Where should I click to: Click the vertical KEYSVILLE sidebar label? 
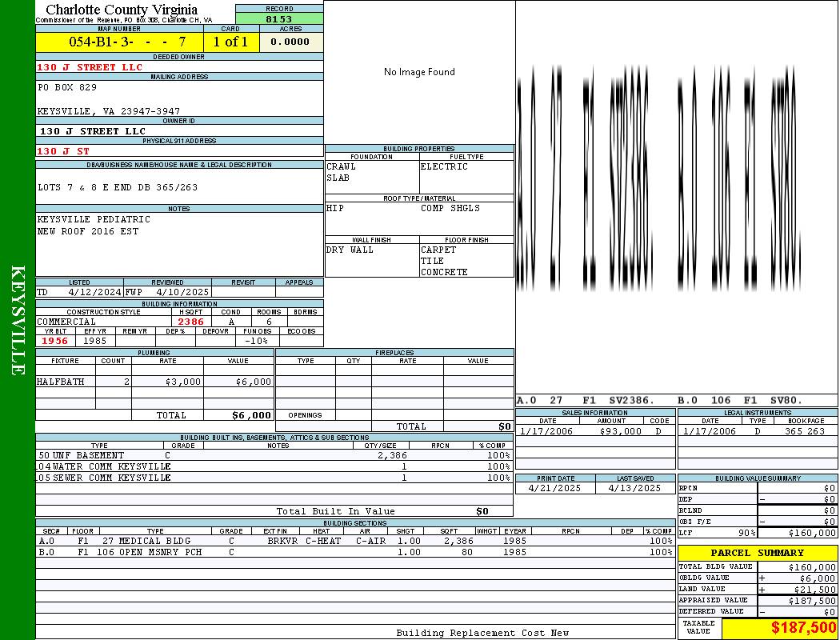[18, 320]
